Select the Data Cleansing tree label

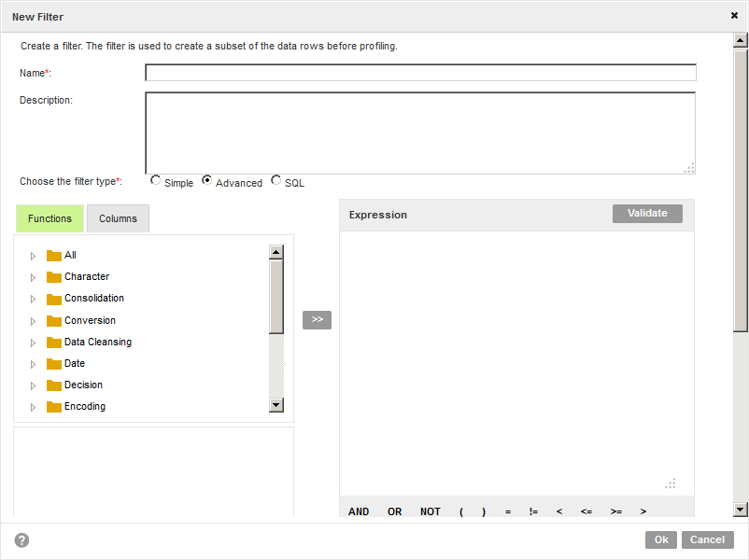pyautogui.click(x=98, y=342)
